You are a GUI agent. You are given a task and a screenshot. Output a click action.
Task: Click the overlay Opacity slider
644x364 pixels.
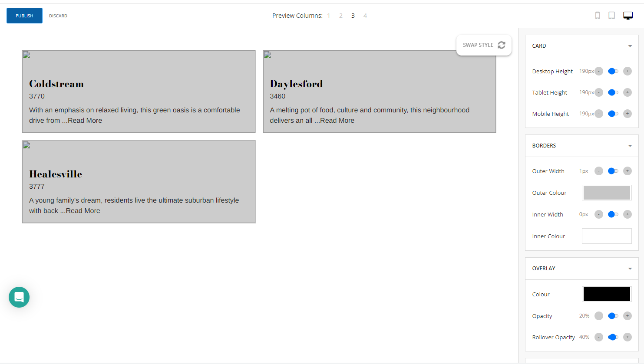[613, 316]
